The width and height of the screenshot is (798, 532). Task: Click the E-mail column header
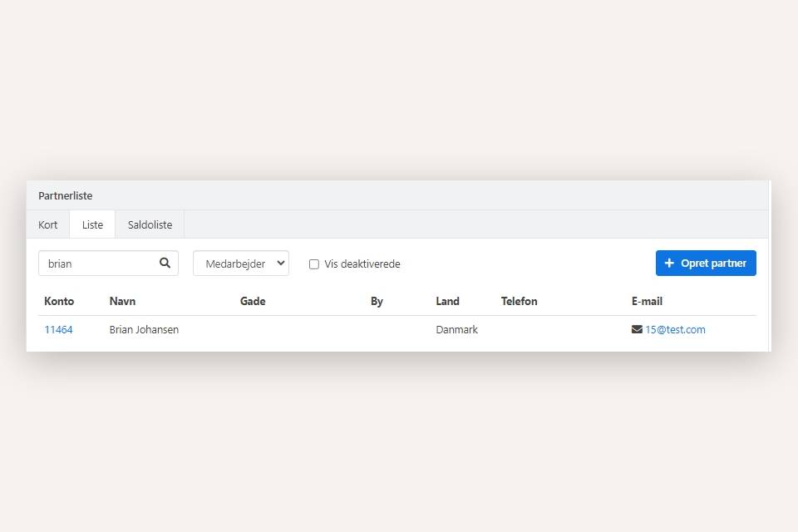click(647, 301)
